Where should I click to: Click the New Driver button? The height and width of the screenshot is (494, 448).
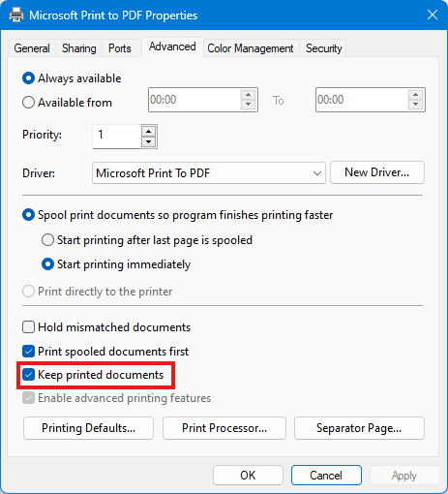coord(377,172)
